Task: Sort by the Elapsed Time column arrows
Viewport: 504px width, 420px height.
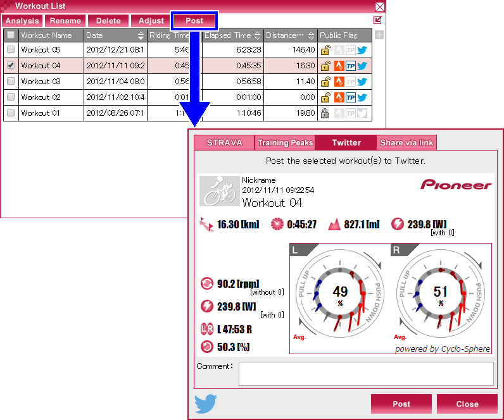Action: 257,35
